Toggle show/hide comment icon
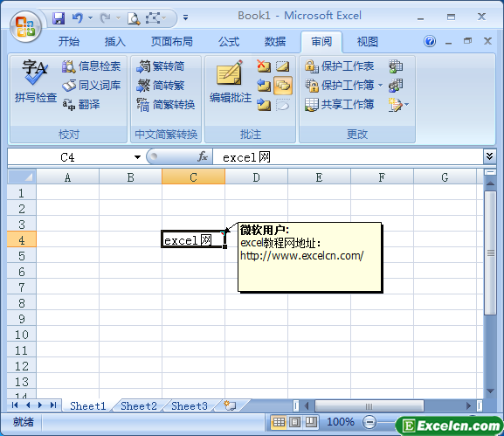 click(283, 66)
